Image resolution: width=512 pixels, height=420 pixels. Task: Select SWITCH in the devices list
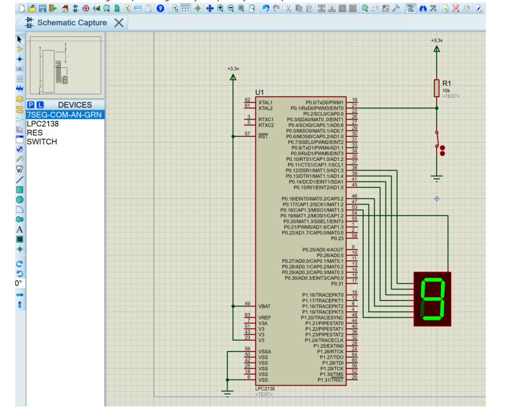42,141
